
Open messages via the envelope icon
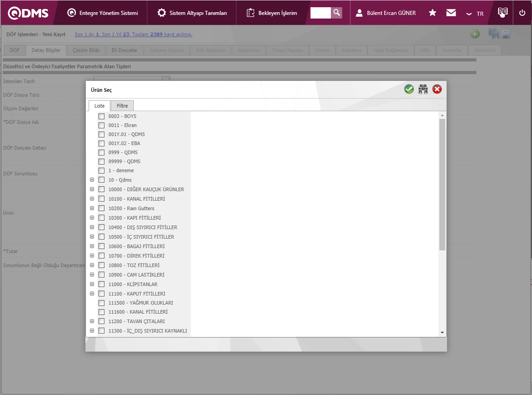451,13
